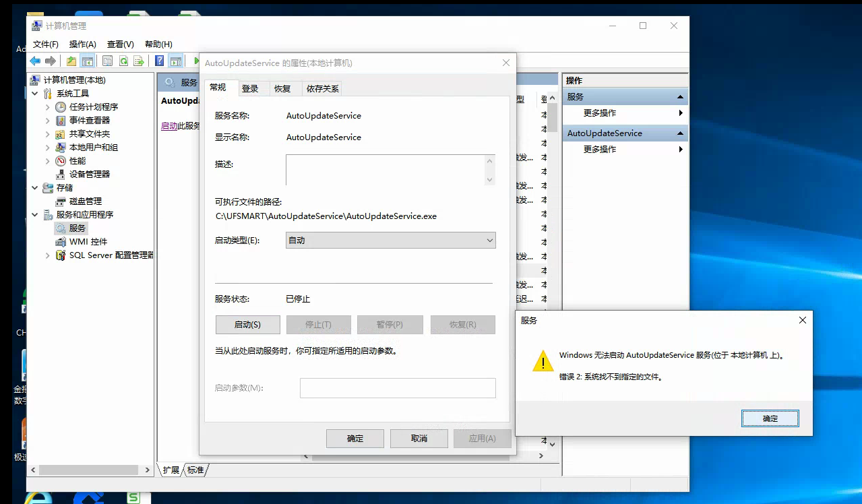Image resolution: width=862 pixels, height=504 pixels.
Task: Select the 存储 tree node
Action: coord(65,187)
